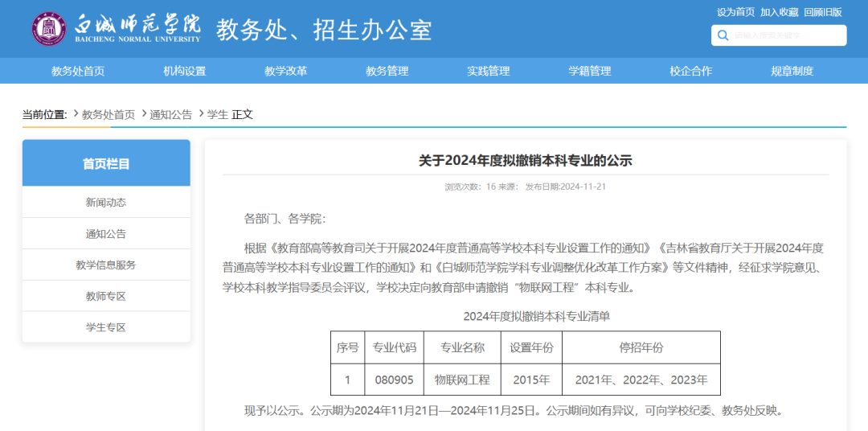Click the 教务处、招生办公室 header title
Image resolution: width=868 pixels, height=431 pixels.
(x=324, y=30)
